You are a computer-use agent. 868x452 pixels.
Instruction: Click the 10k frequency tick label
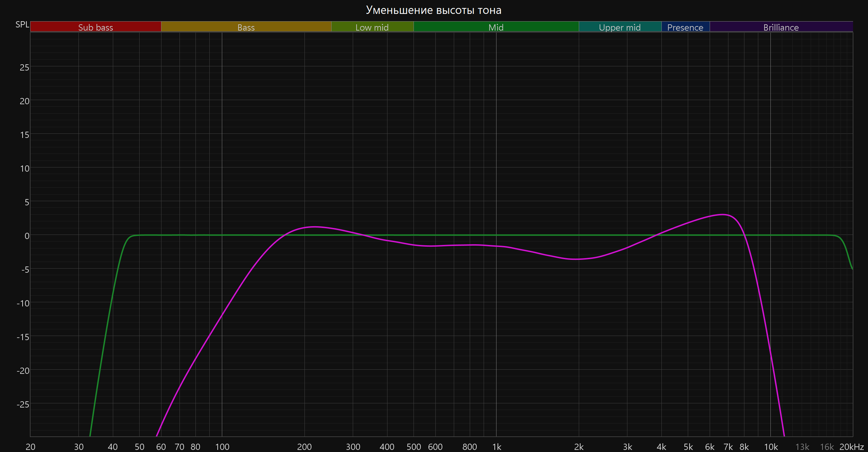pyautogui.click(x=771, y=447)
